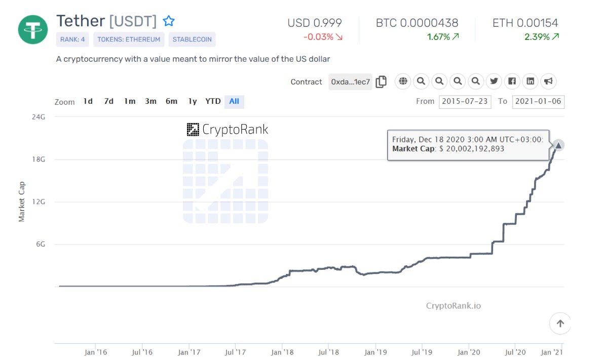Click the 2.39% ETH change
The image size is (604, 364).
point(542,37)
